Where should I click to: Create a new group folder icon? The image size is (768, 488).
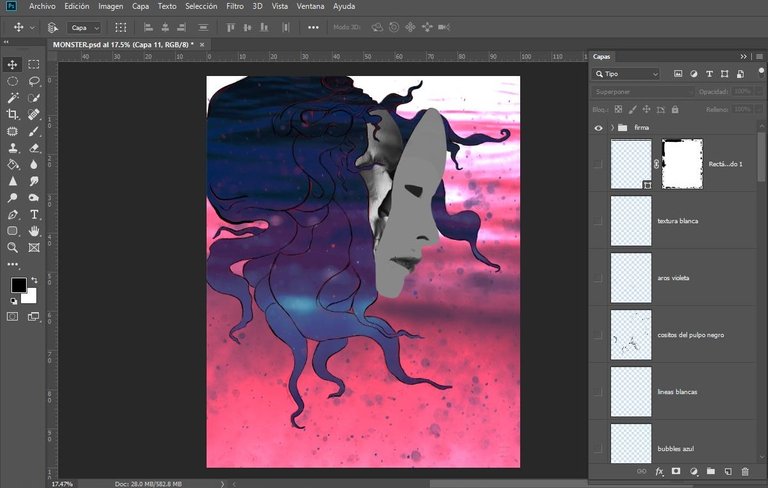coord(711,471)
